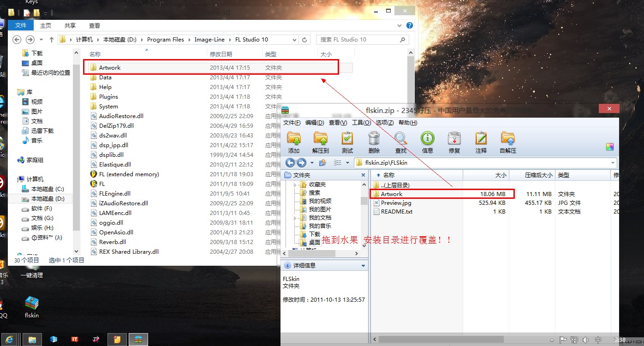The width and height of the screenshot is (644, 346).
Task: Click the 测试 (Test) archive icon
Action: coord(347,138)
